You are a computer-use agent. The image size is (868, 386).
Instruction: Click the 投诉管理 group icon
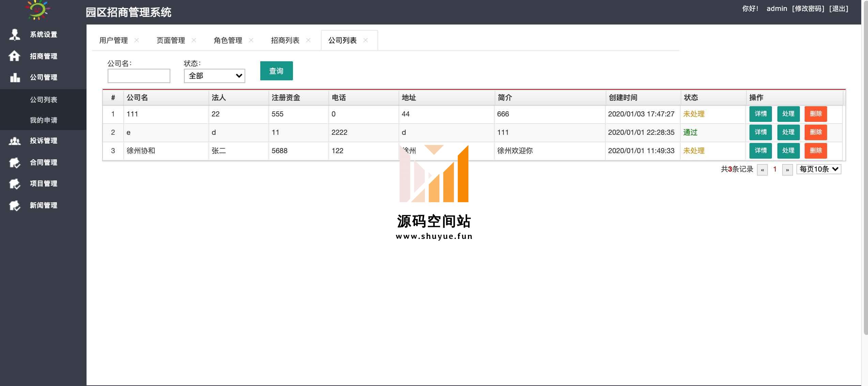(15, 141)
